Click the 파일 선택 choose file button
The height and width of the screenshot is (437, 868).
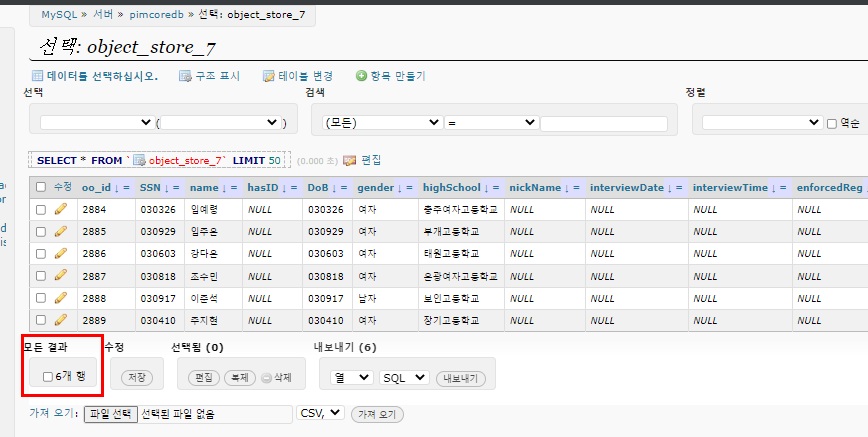pos(111,414)
